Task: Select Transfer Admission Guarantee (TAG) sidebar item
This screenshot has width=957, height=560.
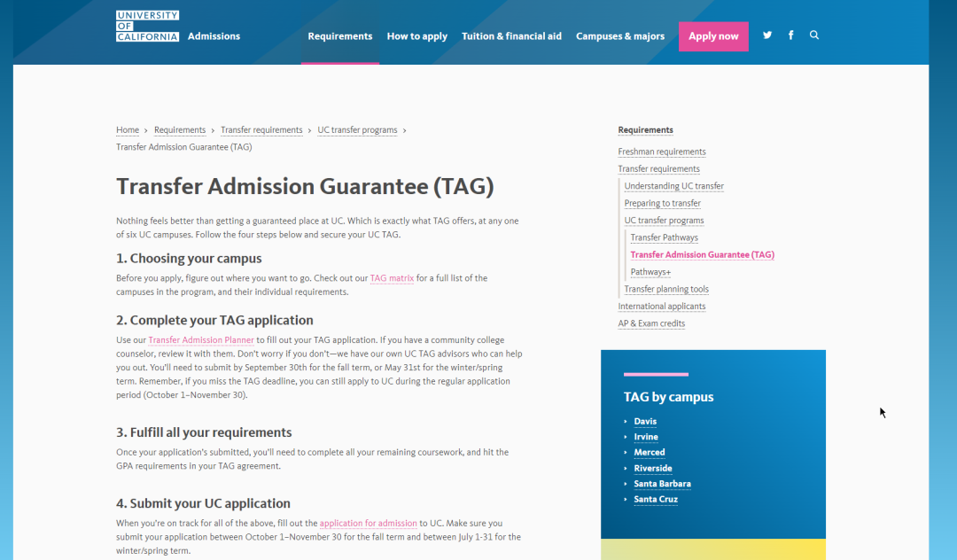Action: coord(702,255)
